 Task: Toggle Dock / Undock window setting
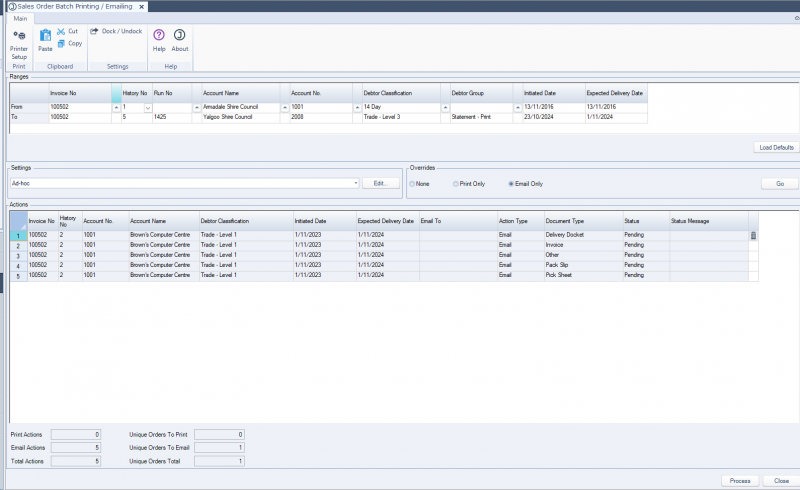pos(116,31)
